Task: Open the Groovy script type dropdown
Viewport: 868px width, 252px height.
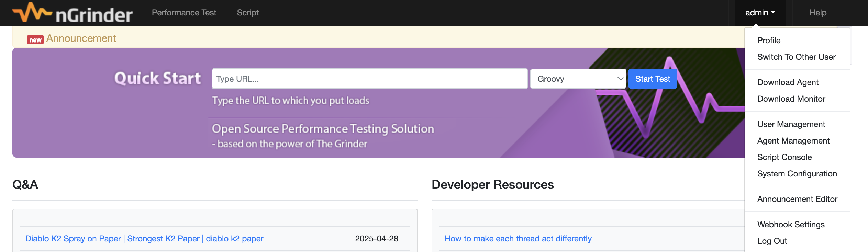Action: tap(578, 79)
